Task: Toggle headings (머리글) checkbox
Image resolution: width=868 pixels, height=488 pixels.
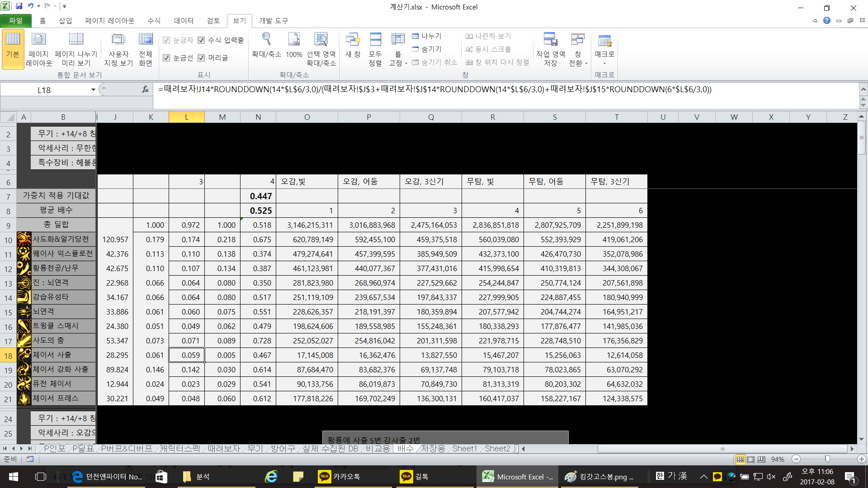Action: pos(202,58)
